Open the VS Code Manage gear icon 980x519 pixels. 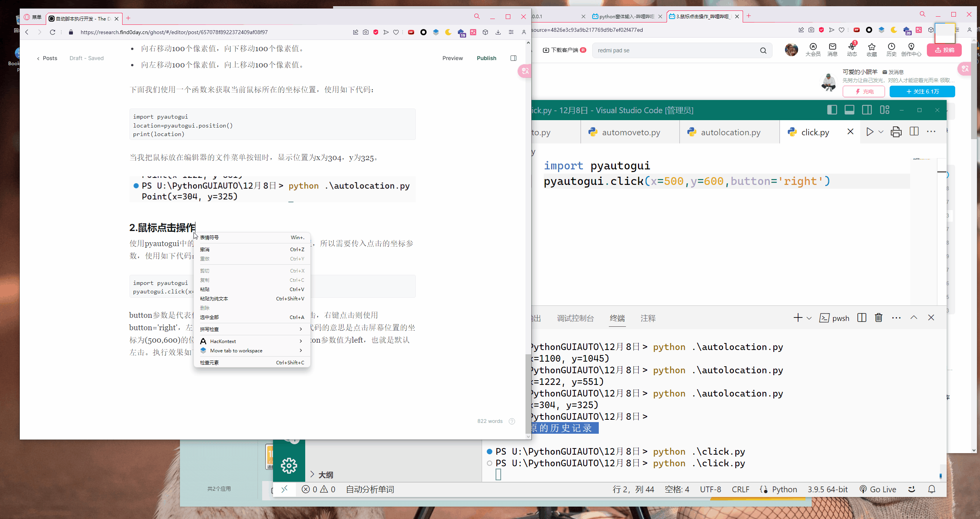[289, 466]
